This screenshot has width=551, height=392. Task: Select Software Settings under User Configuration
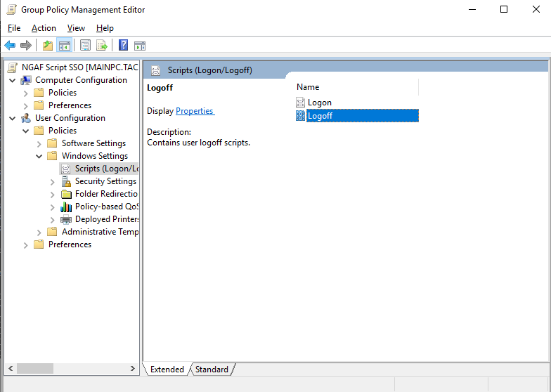coord(93,143)
